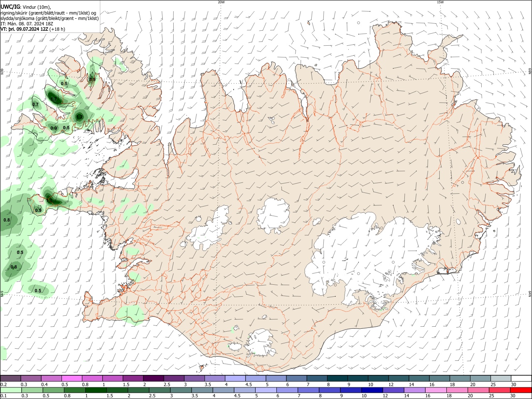Pick the pale green 0.1–0.3 rain swatch

tap(10, 390)
